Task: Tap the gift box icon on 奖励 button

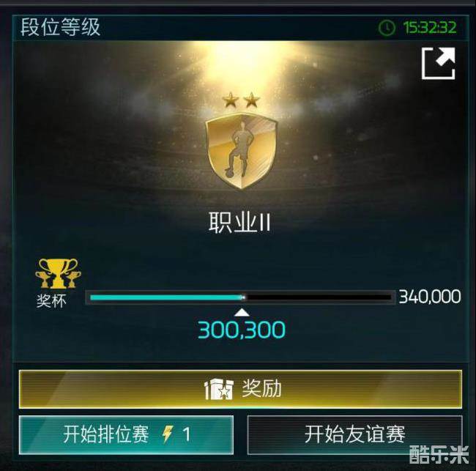Action: 219,389
